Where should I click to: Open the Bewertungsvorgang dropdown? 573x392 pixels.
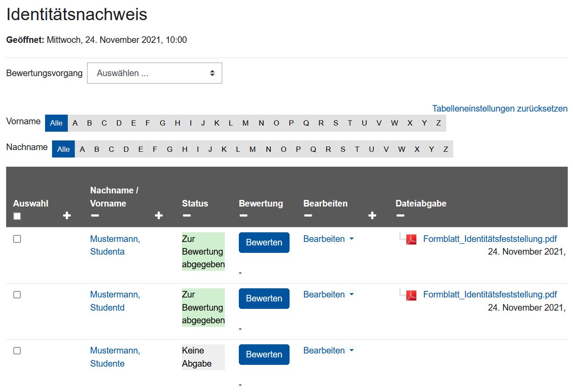click(154, 73)
